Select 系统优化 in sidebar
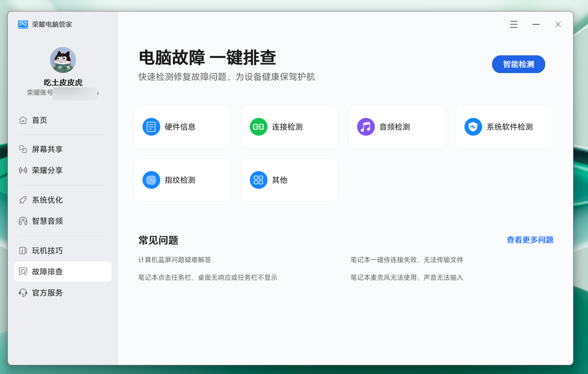The image size is (588, 374). click(x=47, y=200)
